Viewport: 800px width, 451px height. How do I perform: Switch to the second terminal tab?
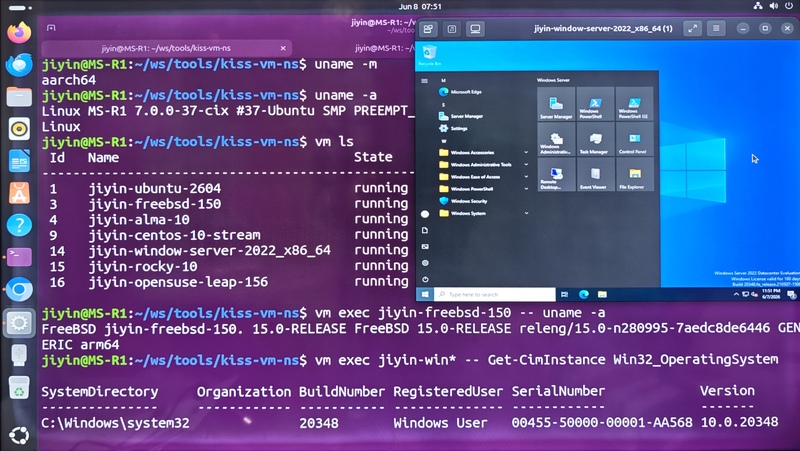[385, 48]
